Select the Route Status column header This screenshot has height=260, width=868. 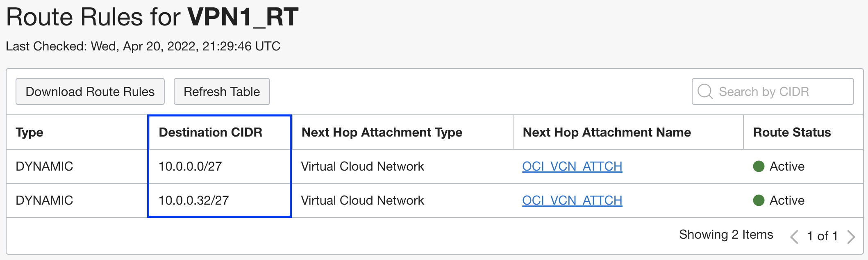point(792,132)
